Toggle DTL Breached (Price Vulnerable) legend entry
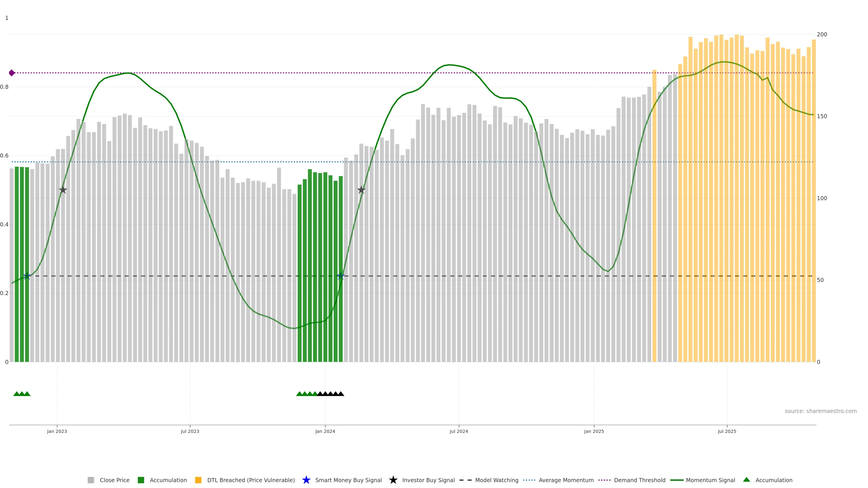Screen dimensions: 868x488 251,480
